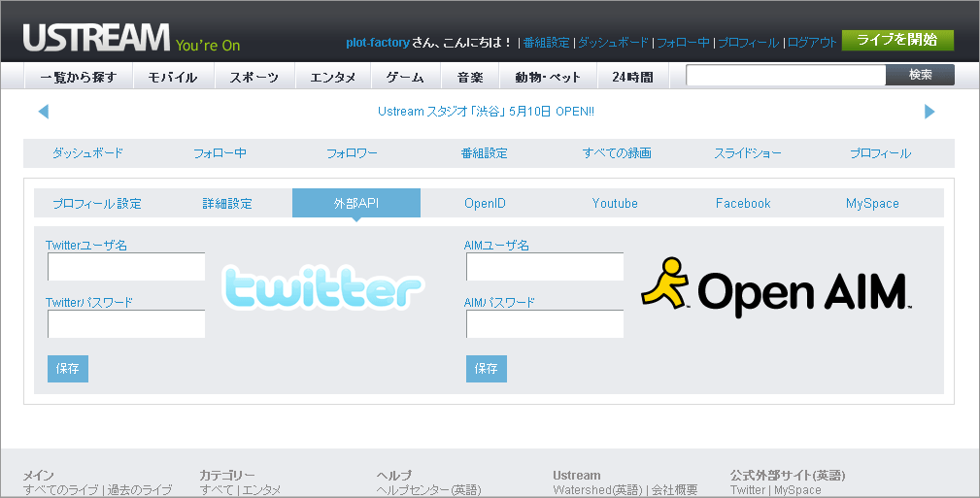This screenshot has width=980, height=498.
Task: Open 会社概要 footer link
Action: click(x=674, y=490)
